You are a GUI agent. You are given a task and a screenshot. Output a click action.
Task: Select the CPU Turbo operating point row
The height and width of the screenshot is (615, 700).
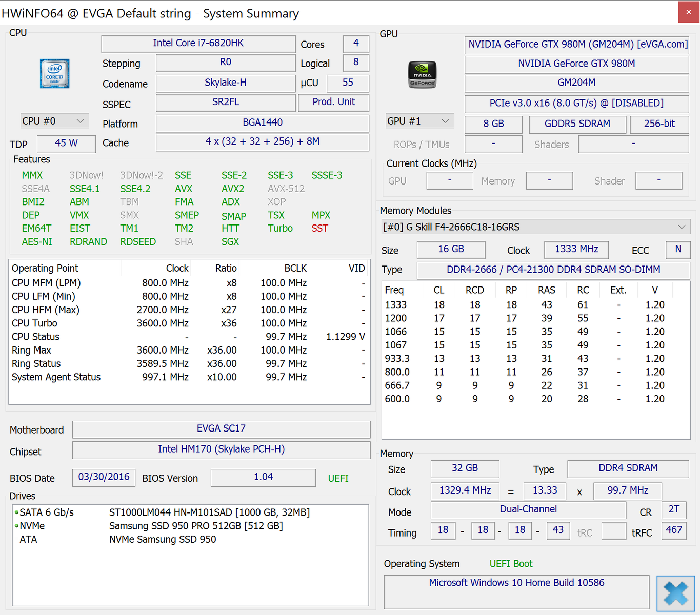[x=189, y=323]
